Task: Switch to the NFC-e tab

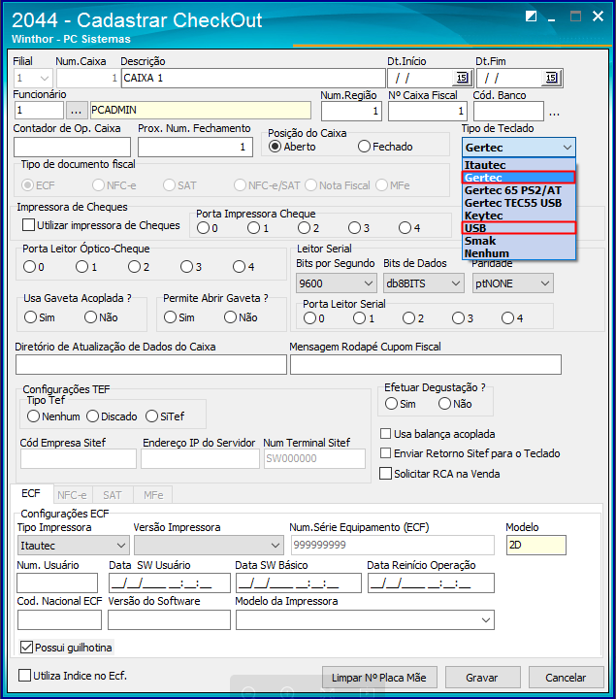Action: pyautogui.click(x=72, y=495)
